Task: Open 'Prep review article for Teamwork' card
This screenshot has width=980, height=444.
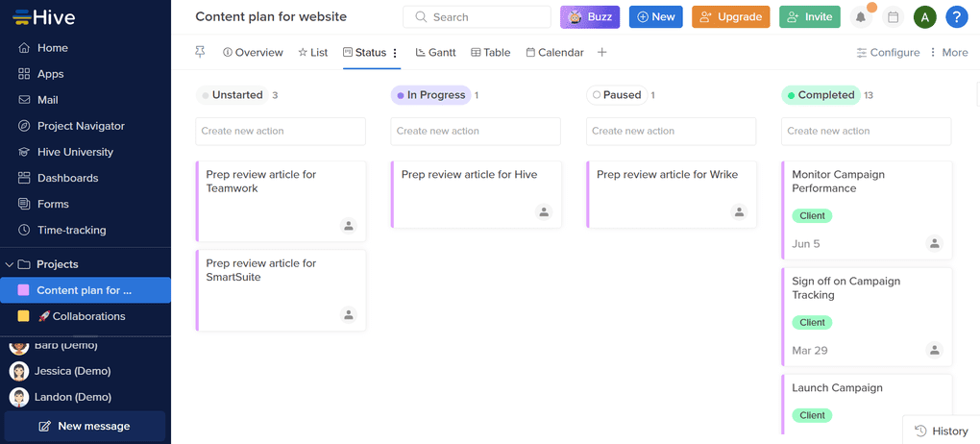Action: pos(281,201)
